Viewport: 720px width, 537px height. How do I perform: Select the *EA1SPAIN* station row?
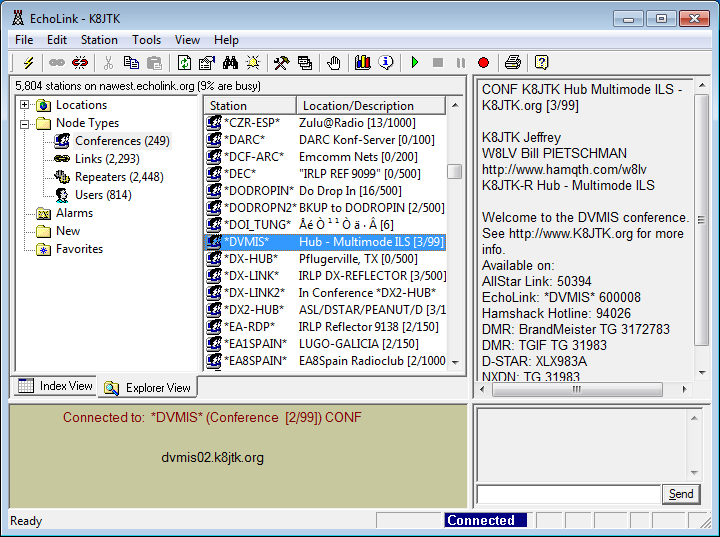(x=325, y=344)
